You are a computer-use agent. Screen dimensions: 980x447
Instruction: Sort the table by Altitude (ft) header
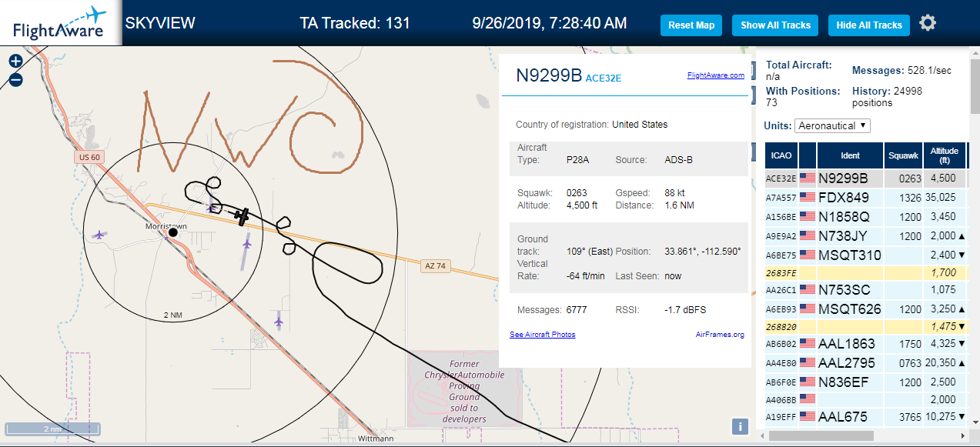pos(944,155)
